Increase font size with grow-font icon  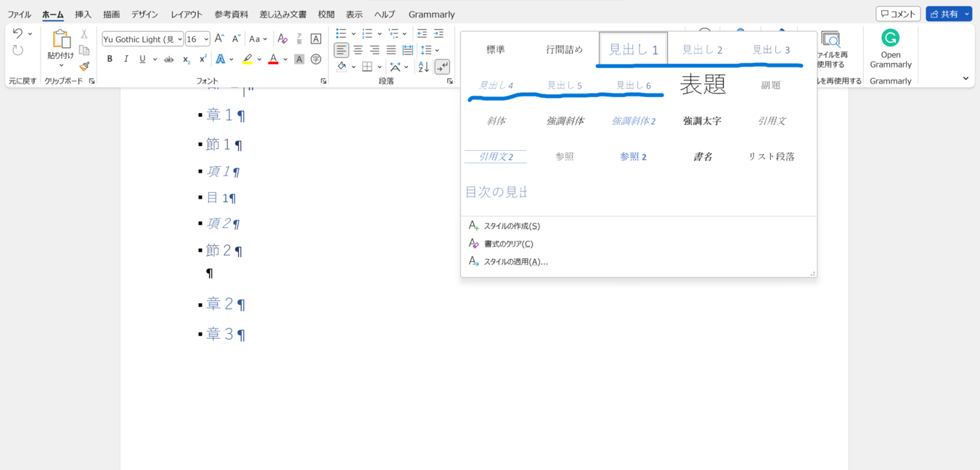click(x=220, y=39)
